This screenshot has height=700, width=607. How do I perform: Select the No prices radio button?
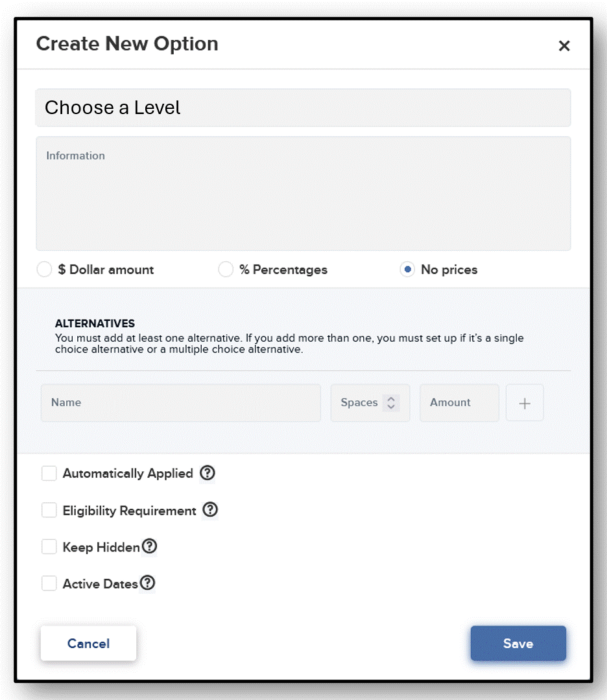(x=407, y=270)
